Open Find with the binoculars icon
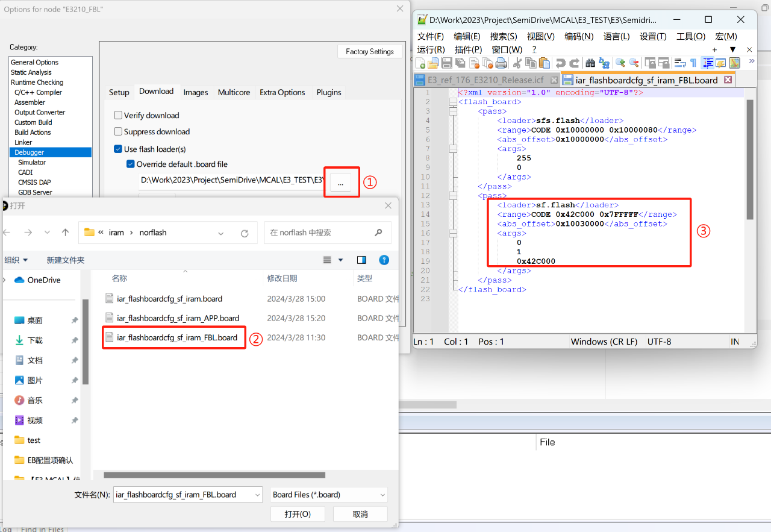Viewport: 771px width, 532px height. [590, 63]
